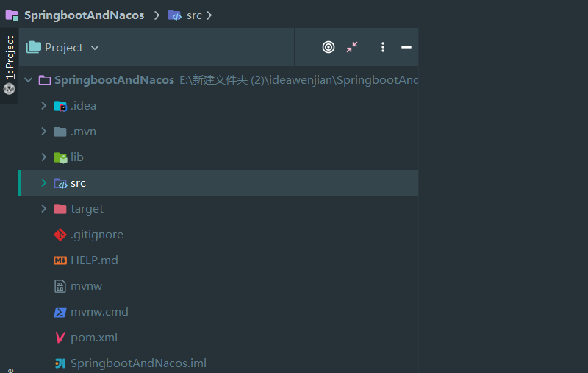Select the .mvn folder
588x373 pixels.
click(83, 132)
